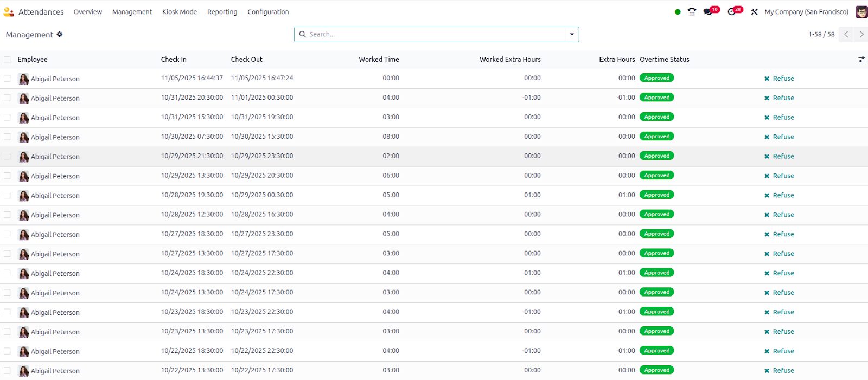Refuse the 10/28/2025 19:30:00 attendance overtime

pos(779,195)
